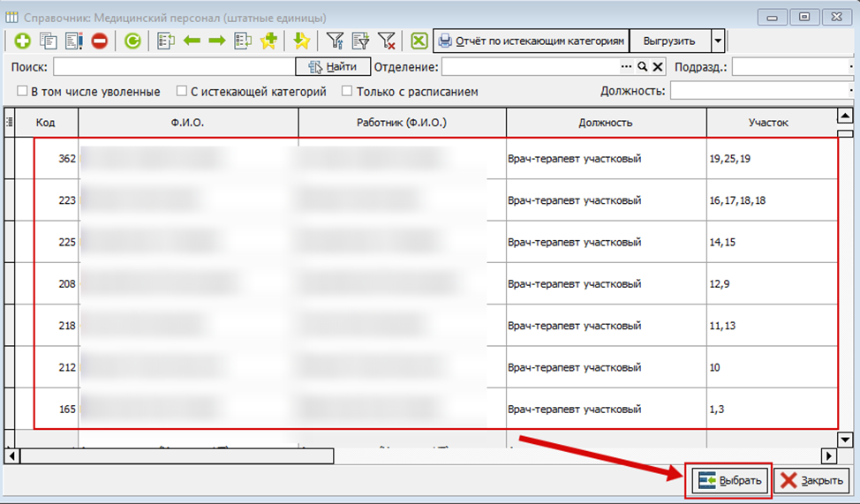Click the green Excel export icon
The height and width of the screenshot is (504, 860).
[419, 41]
